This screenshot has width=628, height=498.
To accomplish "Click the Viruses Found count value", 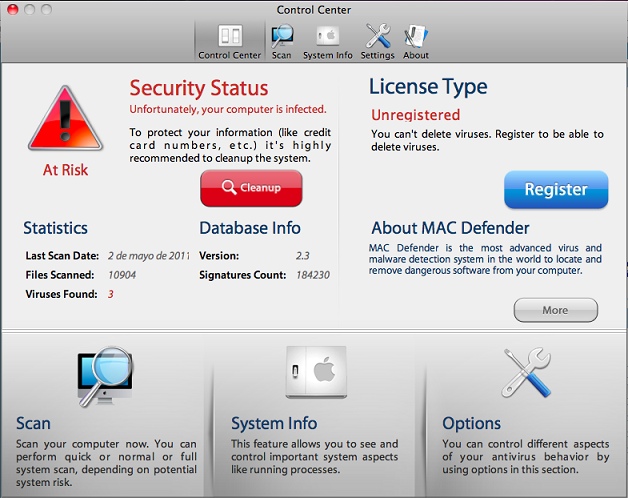I will point(110,294).
